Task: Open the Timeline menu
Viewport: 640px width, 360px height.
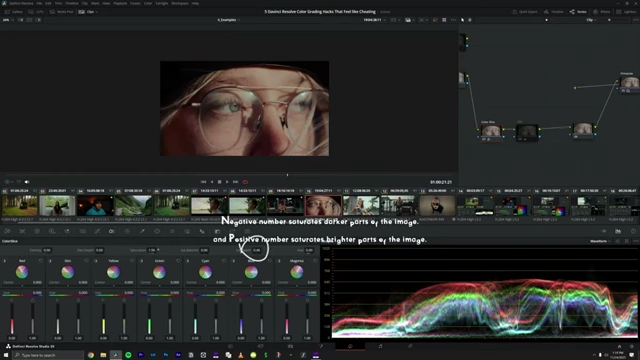Action: pyautogui.click(x=72, y=3)
